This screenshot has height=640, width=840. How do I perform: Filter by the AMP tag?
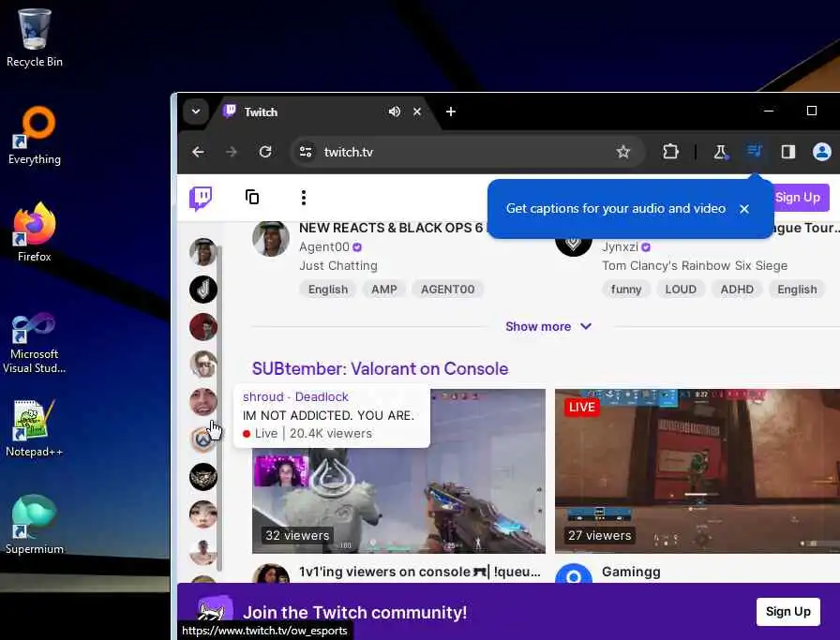[384, 290]
